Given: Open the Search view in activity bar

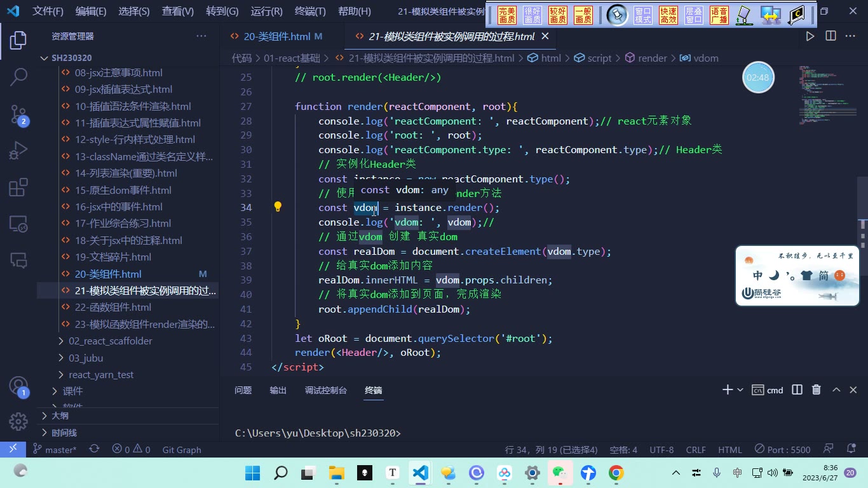Looking at the screenshot, I should [x=18, y=78].
